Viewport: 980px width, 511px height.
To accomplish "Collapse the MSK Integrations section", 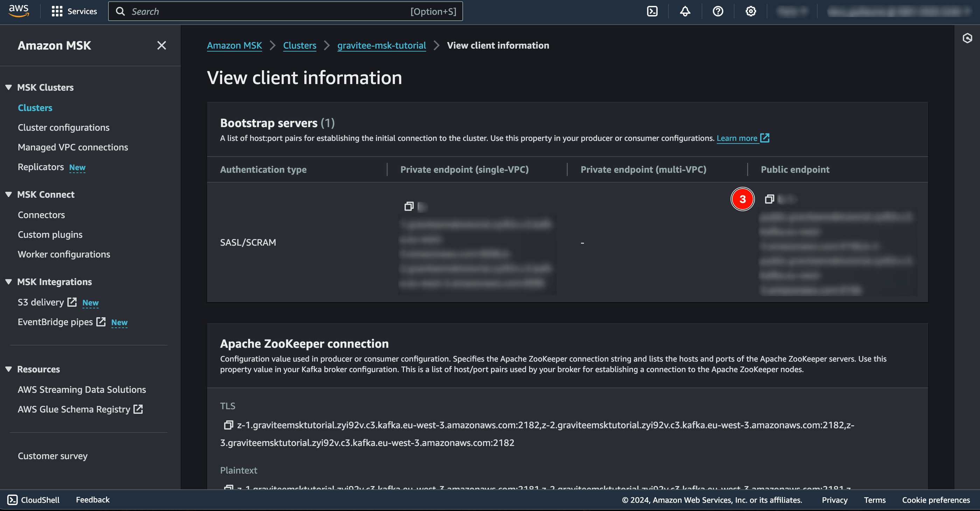I will coord(8,282).
